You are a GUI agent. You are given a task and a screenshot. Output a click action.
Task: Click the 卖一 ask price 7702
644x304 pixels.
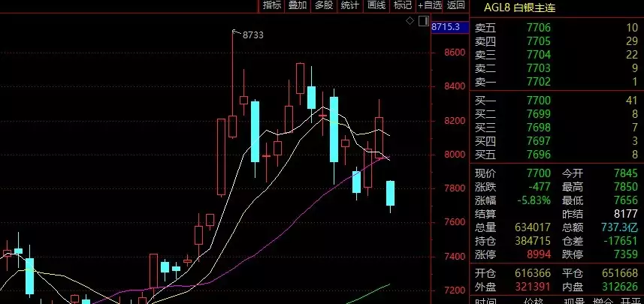(x=539, y=82)
